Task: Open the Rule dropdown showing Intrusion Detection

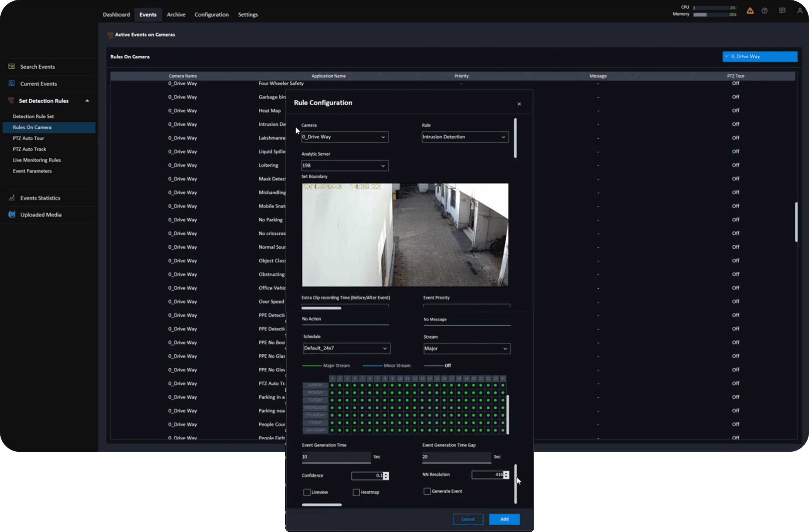Action: (465, 137)
